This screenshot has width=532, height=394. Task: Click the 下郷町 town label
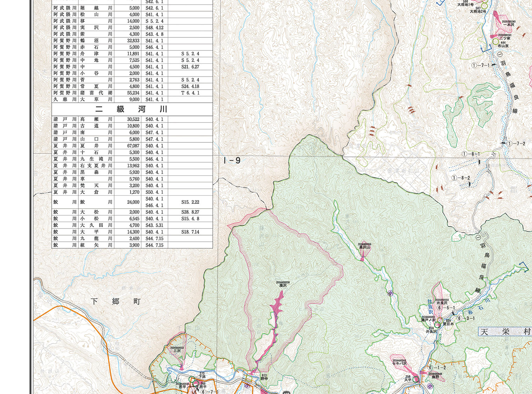click(x=115, y=301)
